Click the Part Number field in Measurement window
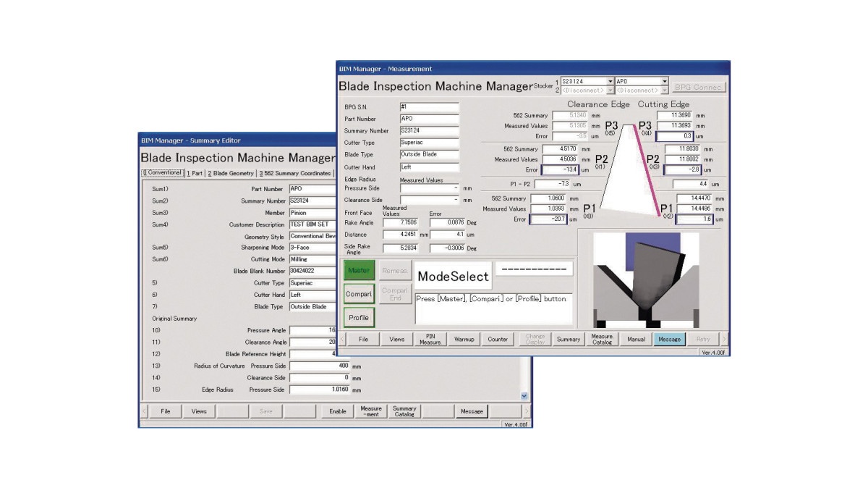The image size is (868, 488). click(x=429, y=119)
